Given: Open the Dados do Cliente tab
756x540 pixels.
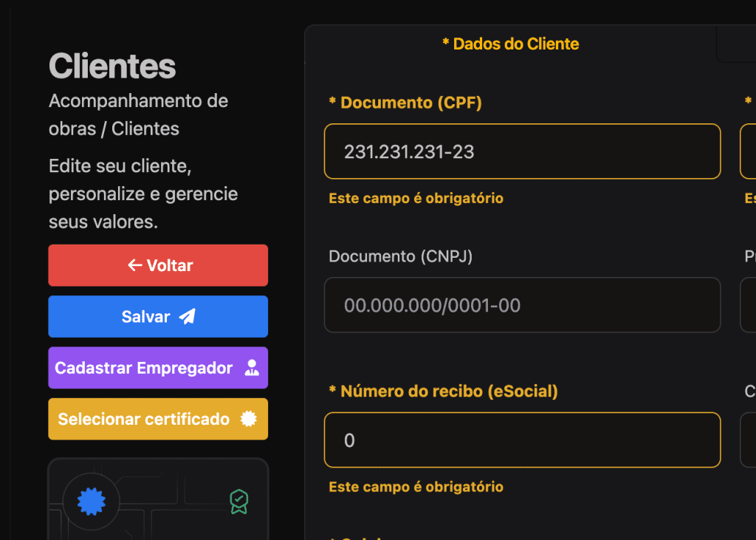Looking at the screenshot, I should pyautogui.click(x=510, y=44).
